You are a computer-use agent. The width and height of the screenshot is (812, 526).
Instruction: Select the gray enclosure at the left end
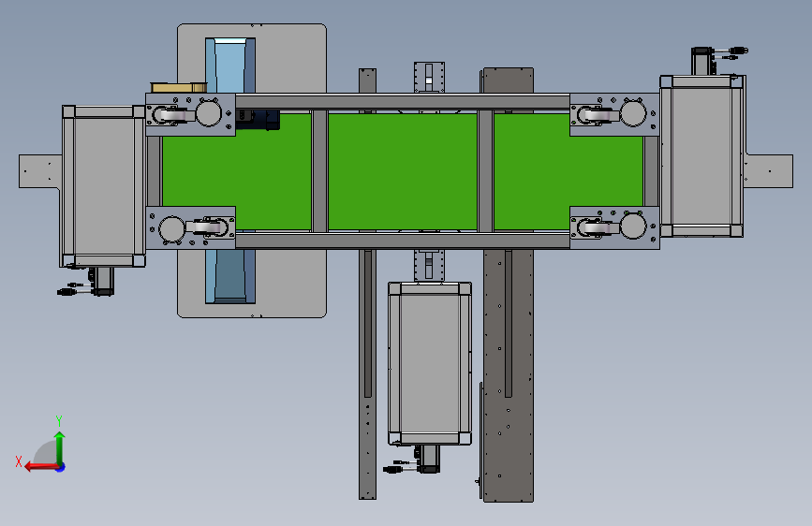[x=104, y=186]
